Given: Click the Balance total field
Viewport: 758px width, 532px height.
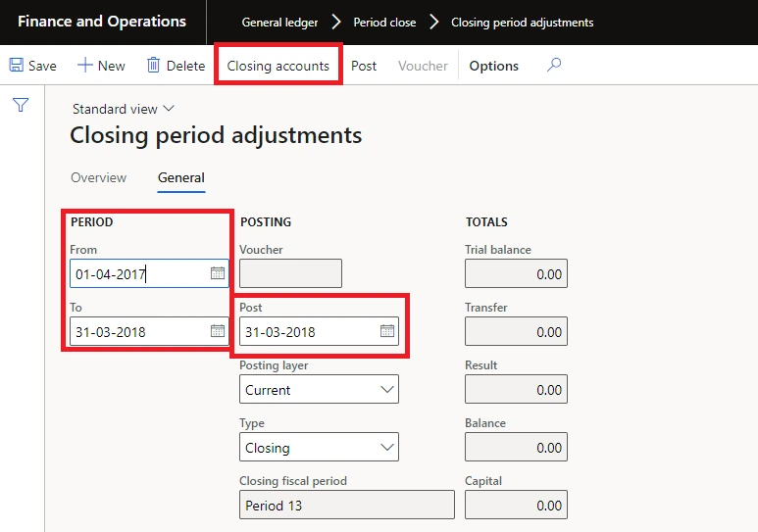Looking at the screenshot, I should [x=517, y=447].
